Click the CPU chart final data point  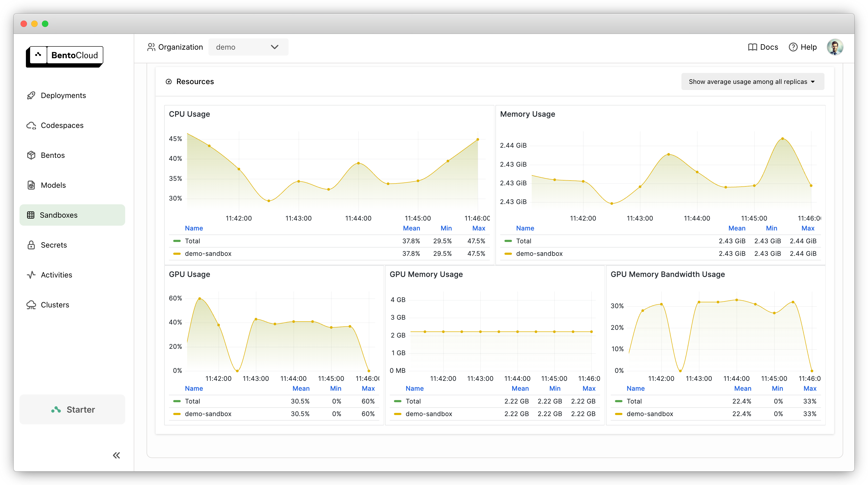(478, 139)
